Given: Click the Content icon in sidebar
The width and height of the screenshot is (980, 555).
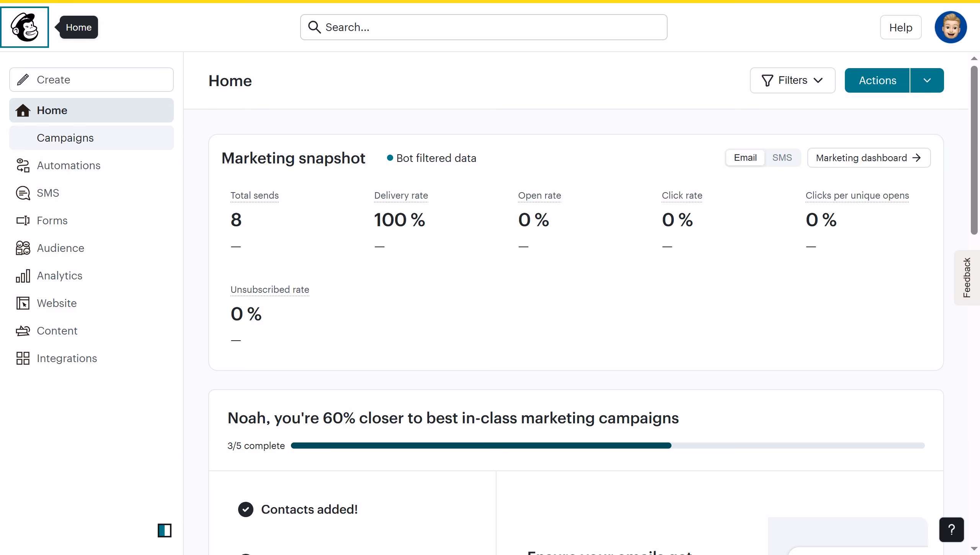Looking at the screenshot, I should coord(23,331).
